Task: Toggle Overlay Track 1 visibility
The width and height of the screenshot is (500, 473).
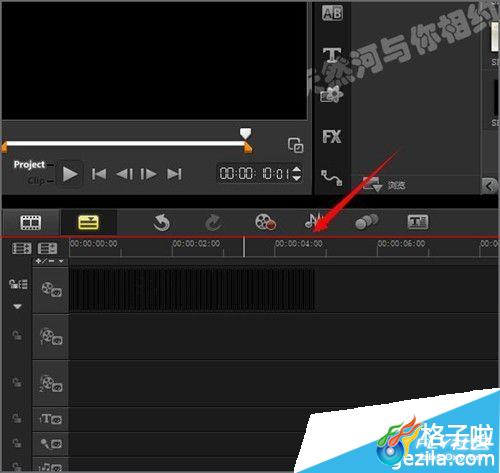Action: [51, 337]
